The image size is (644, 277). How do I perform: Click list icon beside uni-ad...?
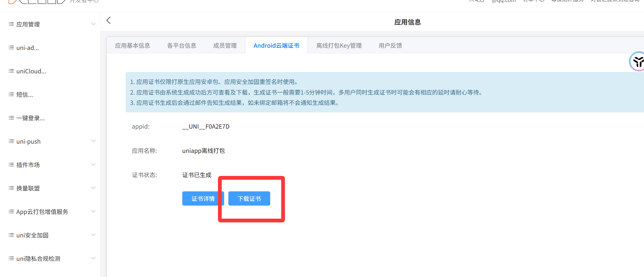pos(11,48)
